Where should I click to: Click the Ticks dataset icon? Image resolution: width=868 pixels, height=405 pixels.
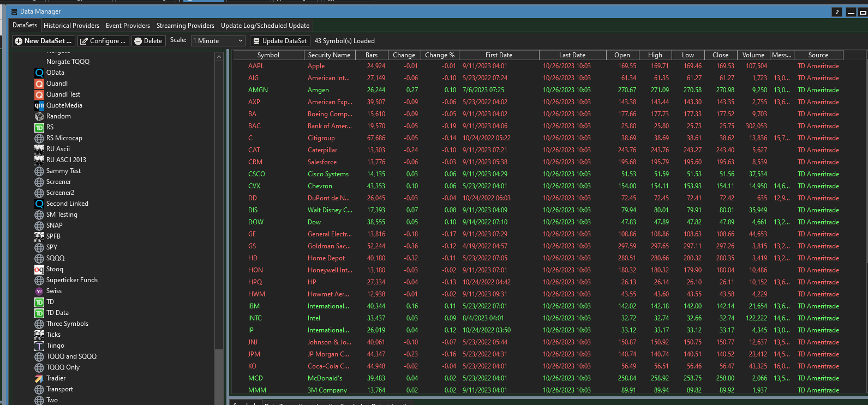(x=39, y=335)
